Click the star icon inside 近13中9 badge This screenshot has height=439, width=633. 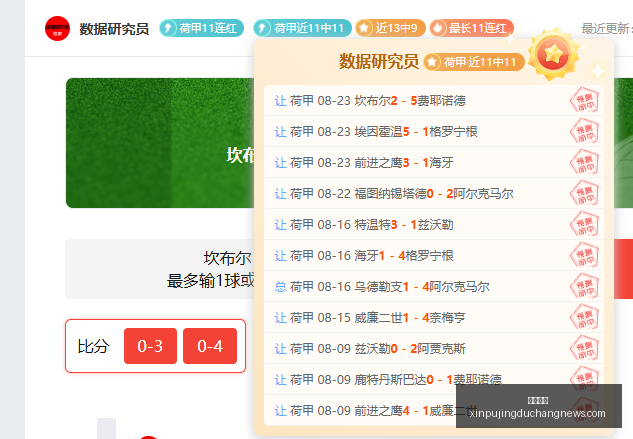[364, 28]
